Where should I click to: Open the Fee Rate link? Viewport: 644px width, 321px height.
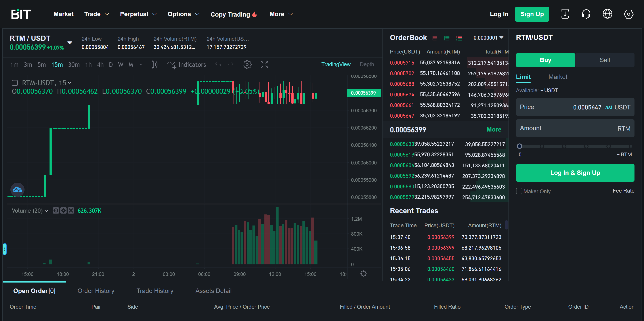pyautogui.click(x=623, y=191)
